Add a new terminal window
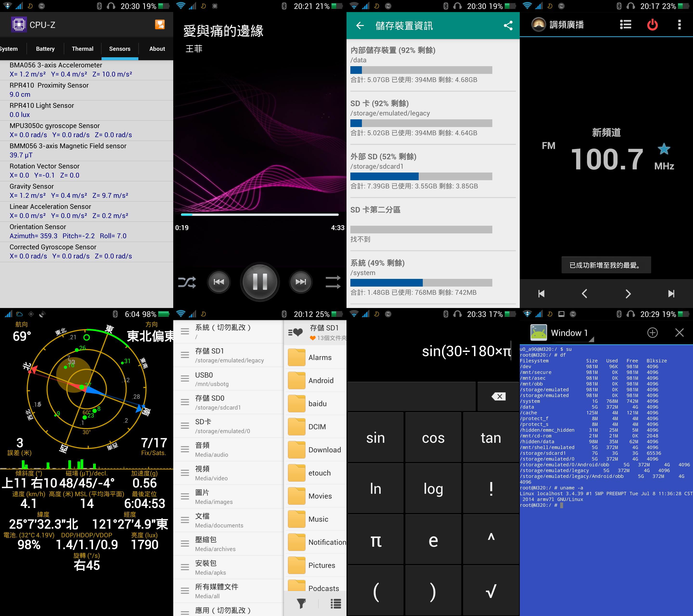The image size is (693, 616). [x=652, y=333]
